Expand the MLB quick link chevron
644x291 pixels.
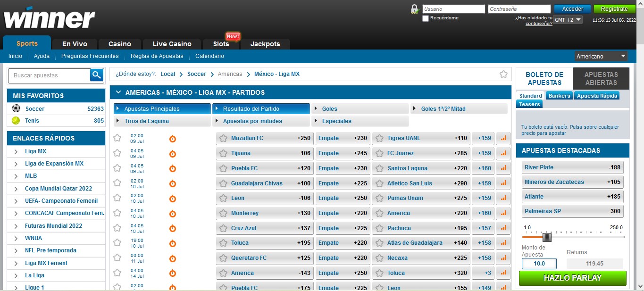16,176
